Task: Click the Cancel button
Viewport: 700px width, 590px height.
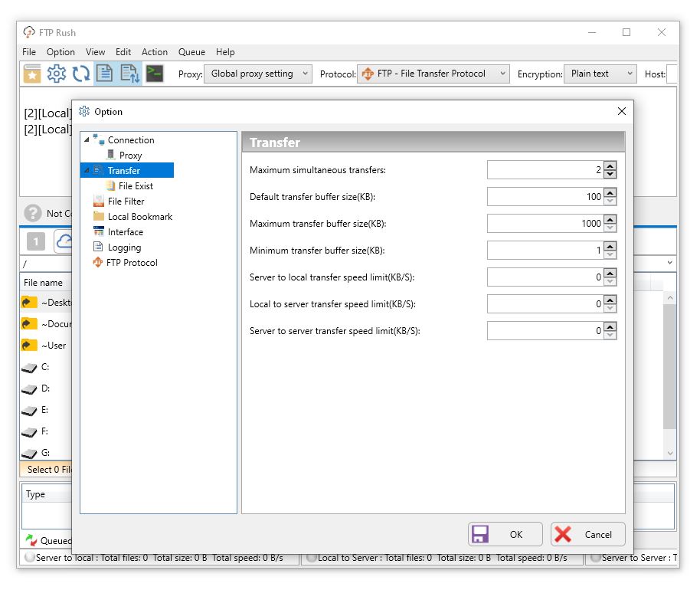Action: [587, 535]
